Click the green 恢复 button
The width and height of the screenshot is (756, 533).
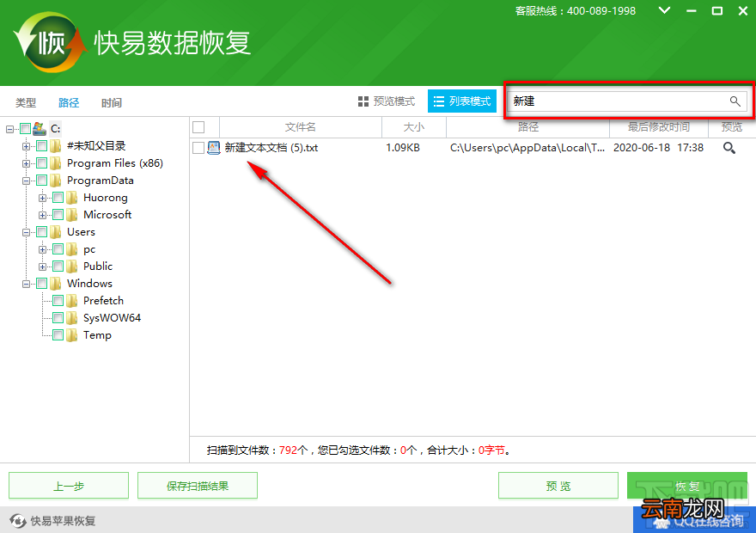pos(687,486)
